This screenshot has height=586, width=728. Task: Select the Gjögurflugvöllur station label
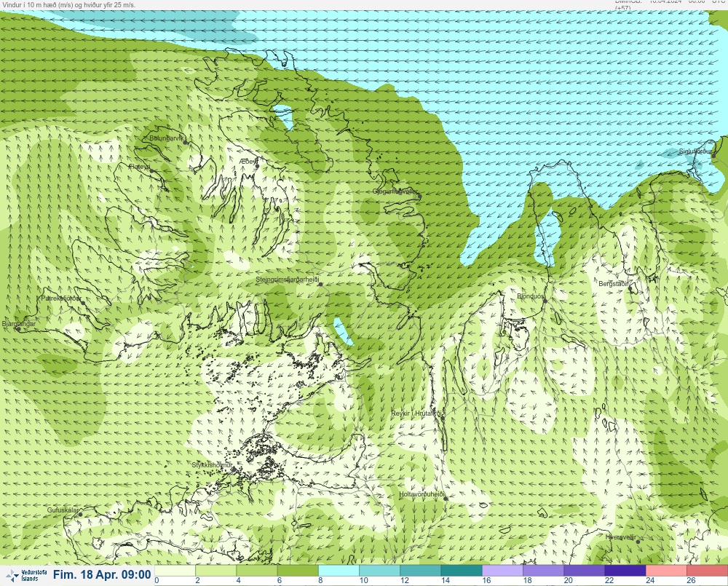pyautogui.click(x=395, y=191)
